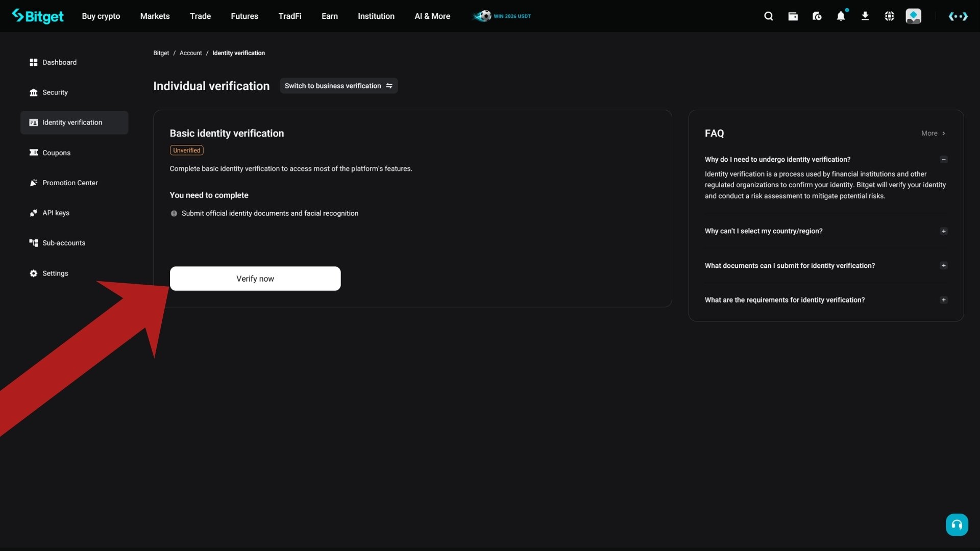Click the Identity verification card icon
Screen dimensions: 980x551
(34, 122)
